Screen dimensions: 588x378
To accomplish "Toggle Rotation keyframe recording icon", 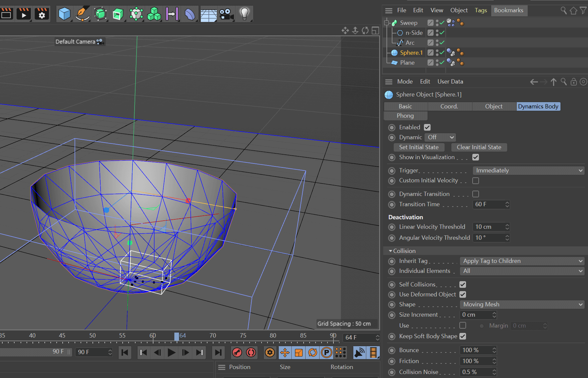I will 313,352.
